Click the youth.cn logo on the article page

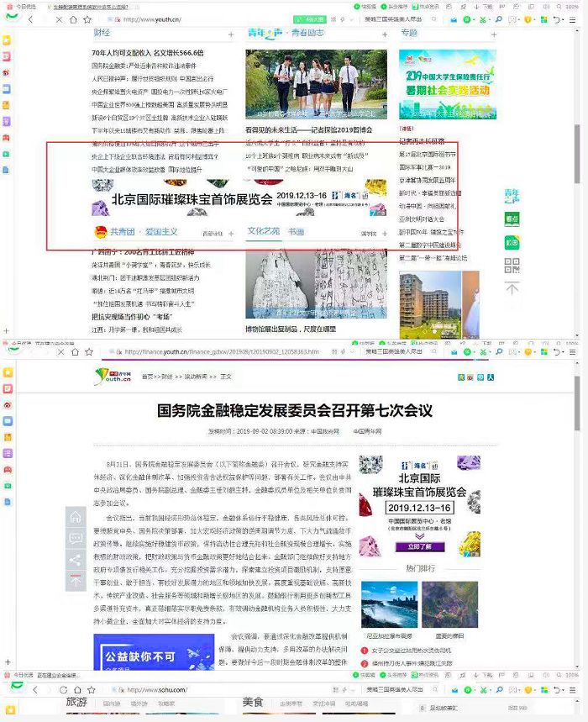[x=113, y=377]
